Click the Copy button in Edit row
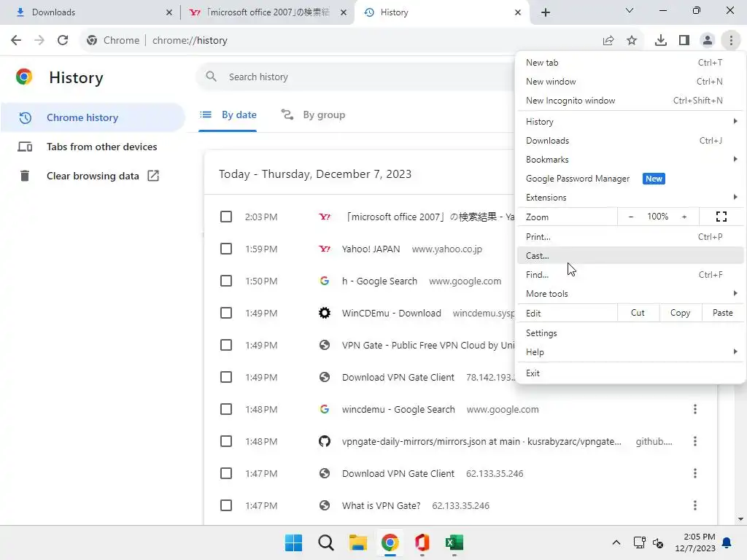 681,313
